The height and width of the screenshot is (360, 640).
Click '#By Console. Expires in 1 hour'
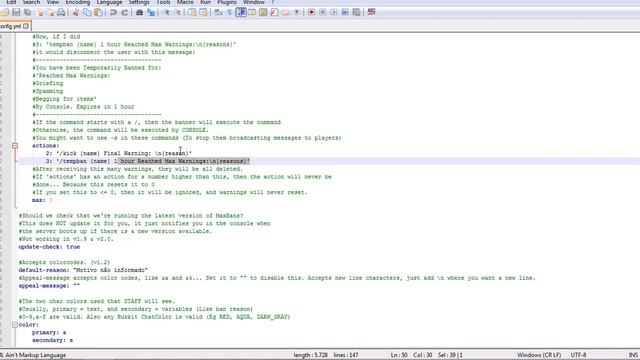[x=83, y=107]
